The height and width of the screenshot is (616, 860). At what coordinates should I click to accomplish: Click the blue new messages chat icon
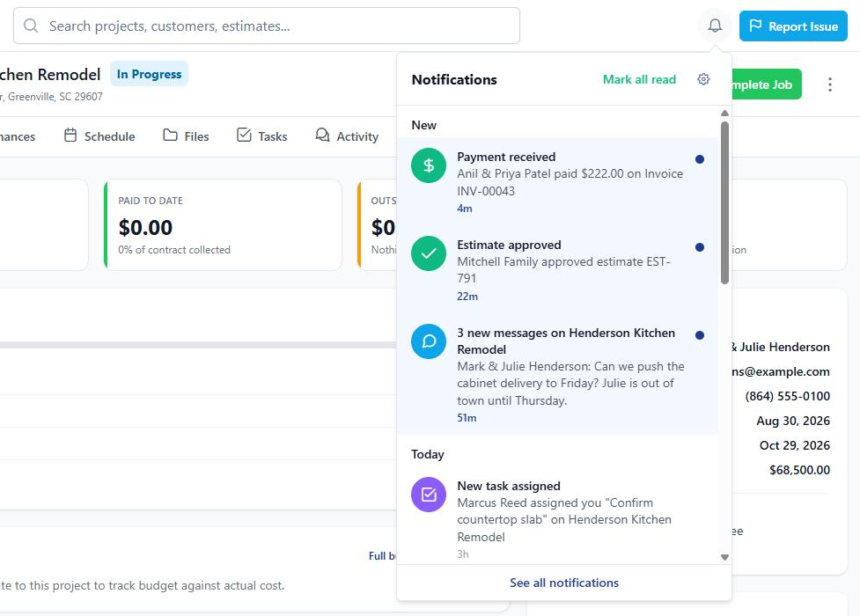429,341
